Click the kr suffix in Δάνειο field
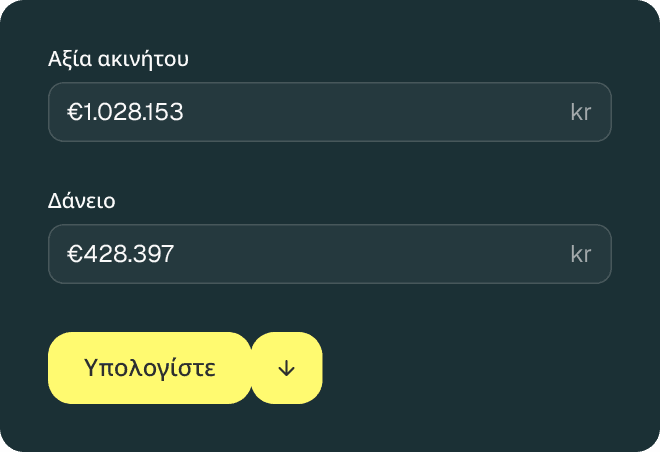 pos(581,254)
